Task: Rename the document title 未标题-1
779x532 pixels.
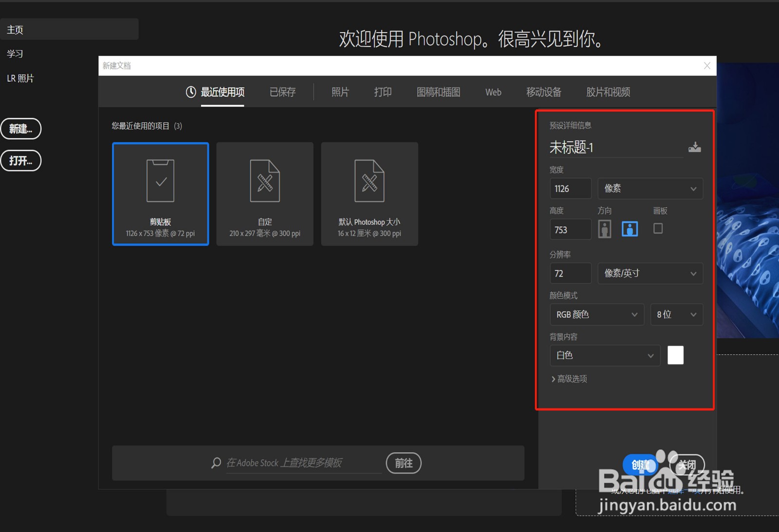Action: point(616,147)
